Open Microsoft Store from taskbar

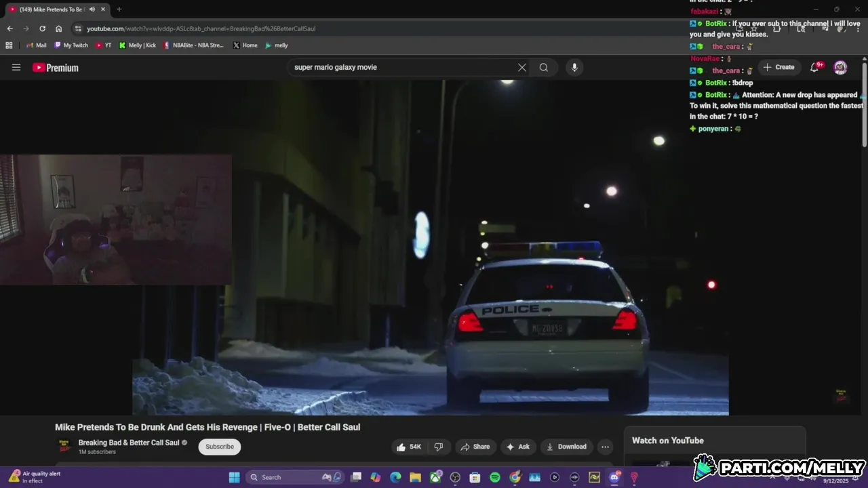tap(475, 477)
